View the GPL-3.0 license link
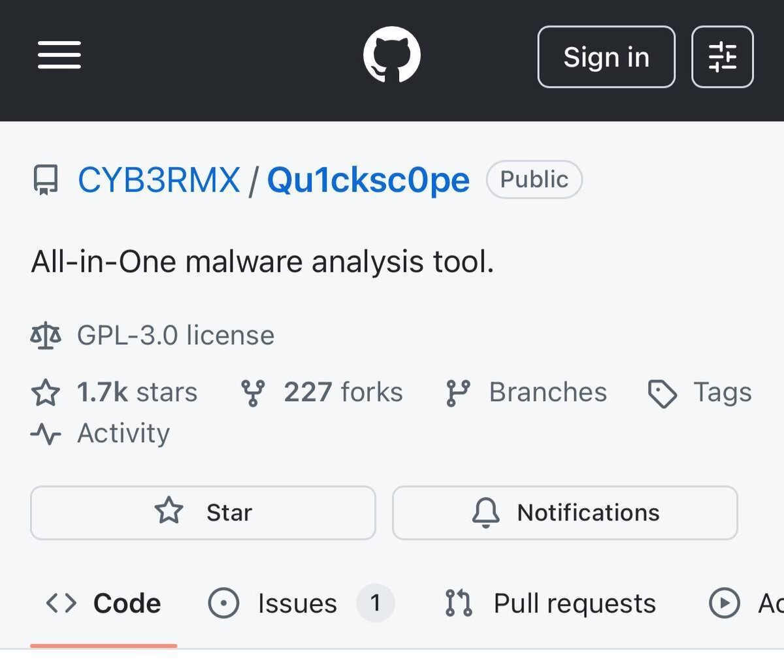This screenshot has width=784, height=672. click(175, 336)
